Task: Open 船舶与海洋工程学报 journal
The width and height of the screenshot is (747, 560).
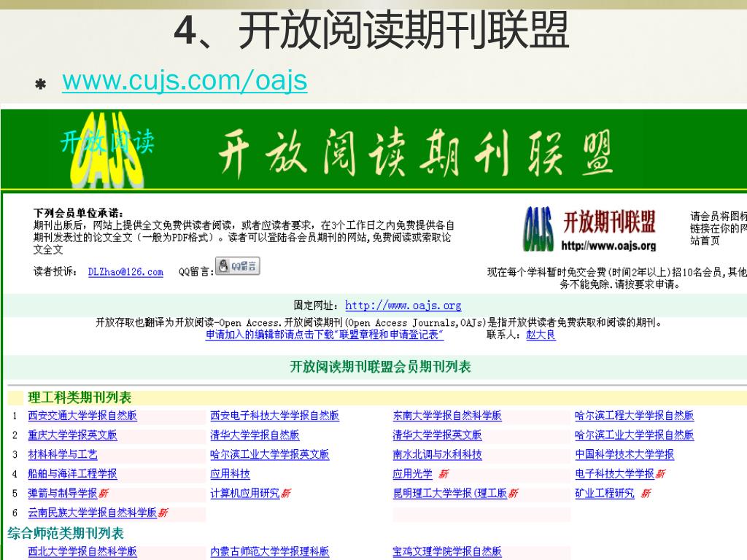Action: (72, 474)
